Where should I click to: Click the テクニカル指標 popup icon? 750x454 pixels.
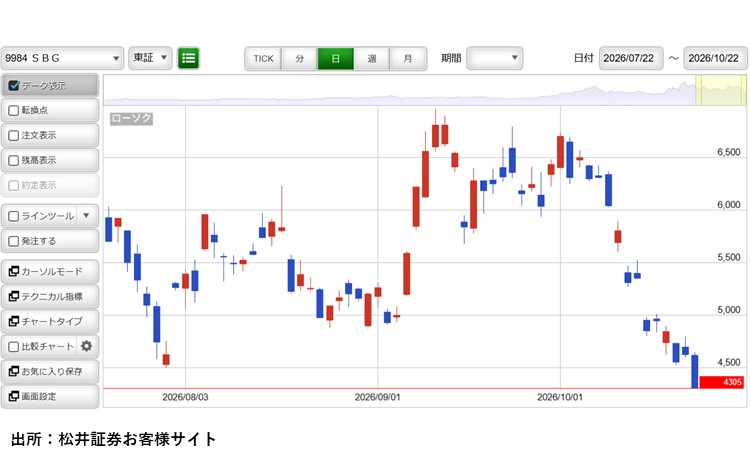pos(14,296)
